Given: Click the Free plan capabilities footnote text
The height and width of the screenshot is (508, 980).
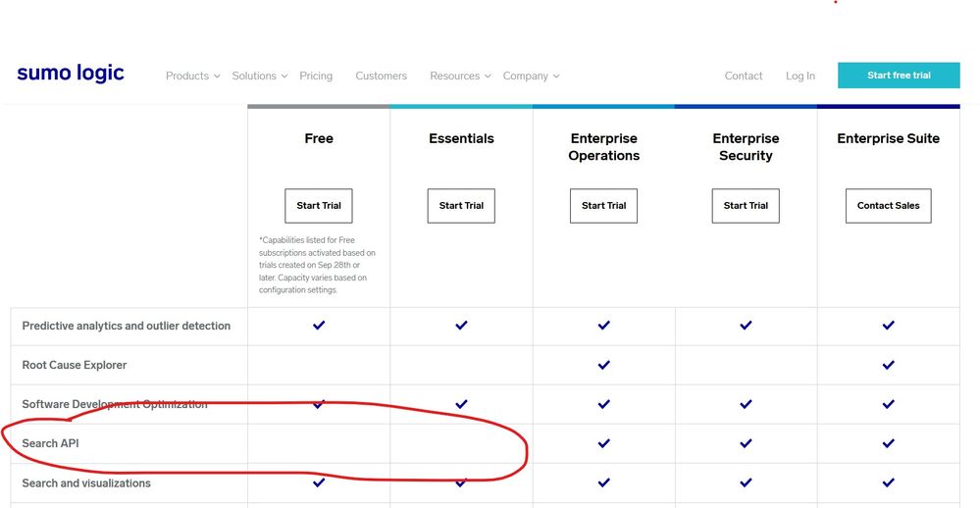Looking at the screenshot, I should tap(317, 265).
